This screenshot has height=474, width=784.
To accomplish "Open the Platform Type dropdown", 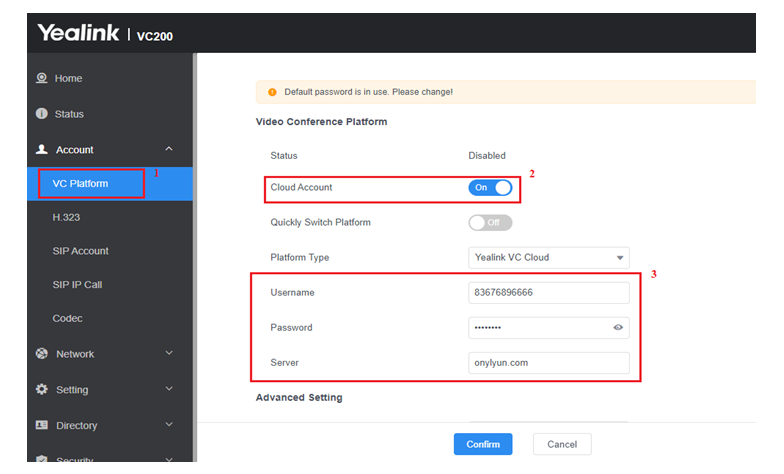I will click(x=549, y=257).
